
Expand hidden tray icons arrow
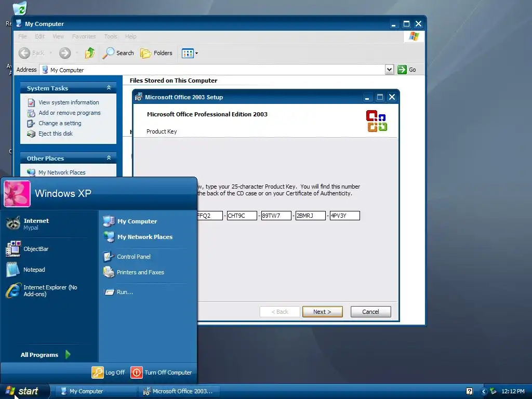click(484, 391)
